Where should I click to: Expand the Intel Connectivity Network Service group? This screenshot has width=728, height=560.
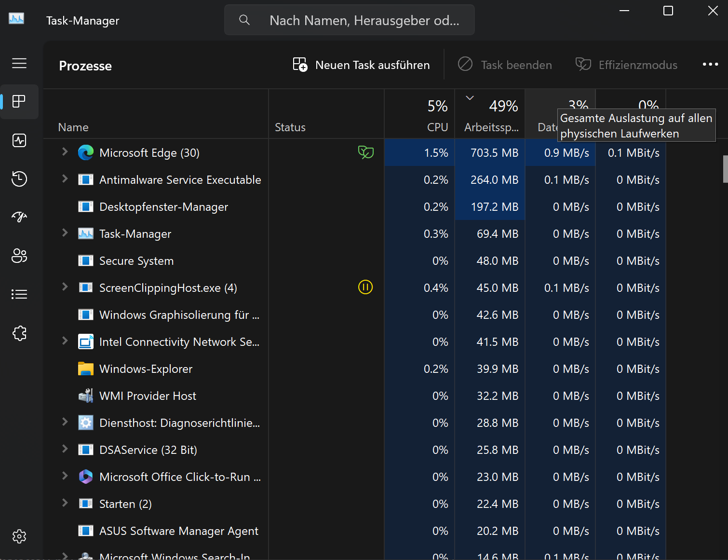pyautogui.click(x=65, y=341)
